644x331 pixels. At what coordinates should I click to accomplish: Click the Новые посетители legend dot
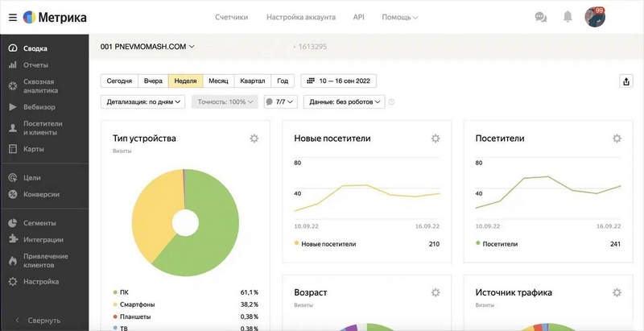pos(296,243)
